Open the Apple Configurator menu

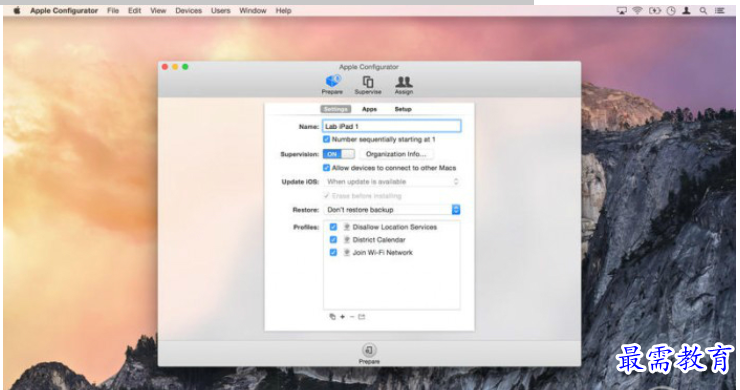pos(64,10)
